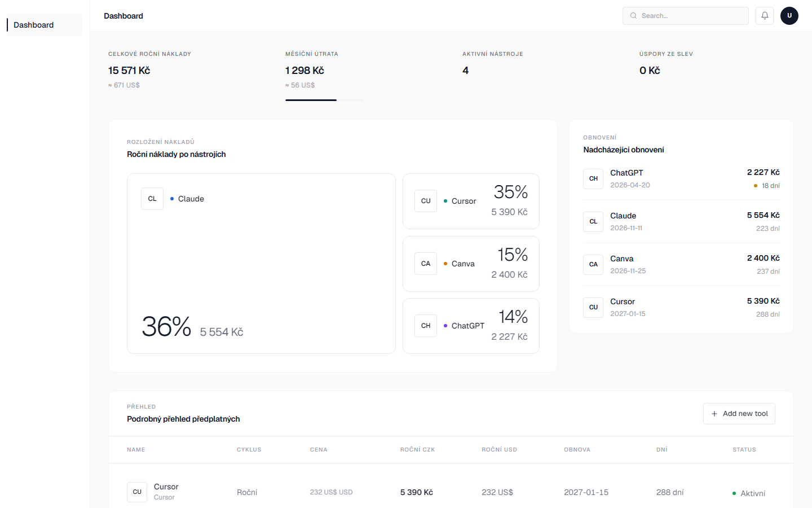Screen dimensions: 812x508
Task: Open the Canva renewal dated 2026-11-25
Action: [x=681, y=264]
